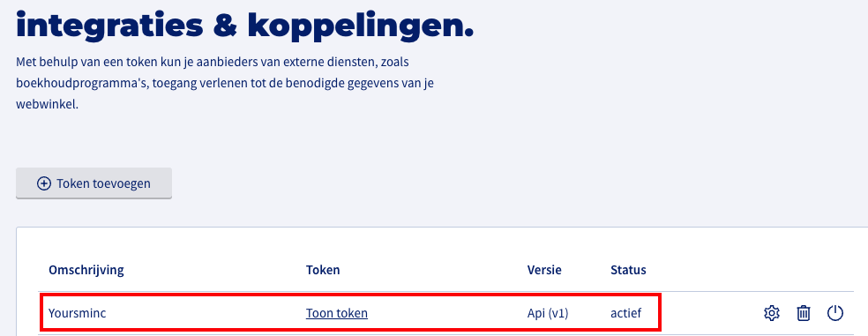The height and width of the screenshot is (336, 868).
Task: Click the integraties & koppelingen heading
Action: point(244,25)
